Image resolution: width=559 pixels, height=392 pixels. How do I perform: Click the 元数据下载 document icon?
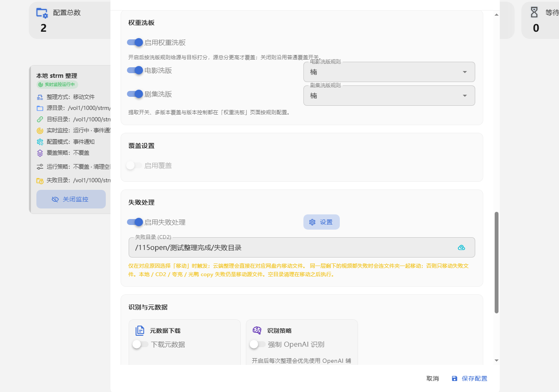pos(140,331)
